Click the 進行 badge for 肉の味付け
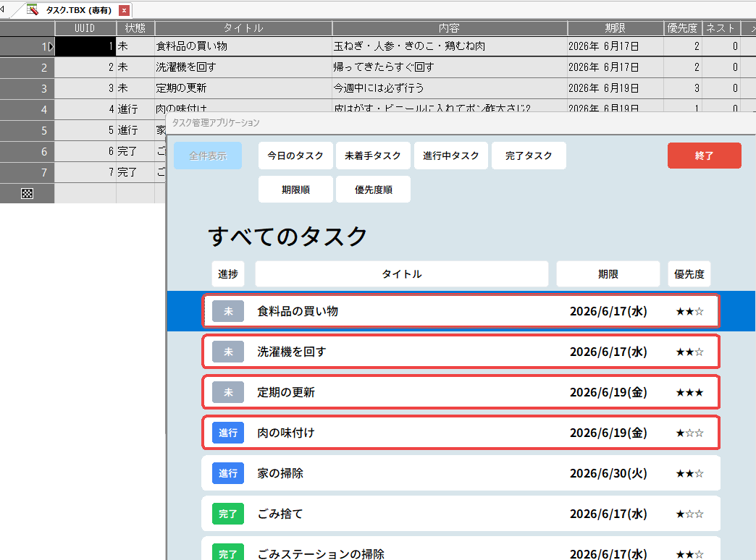Image resolution: width=756 pixels, height=560 pixels. tap(228, 433)
